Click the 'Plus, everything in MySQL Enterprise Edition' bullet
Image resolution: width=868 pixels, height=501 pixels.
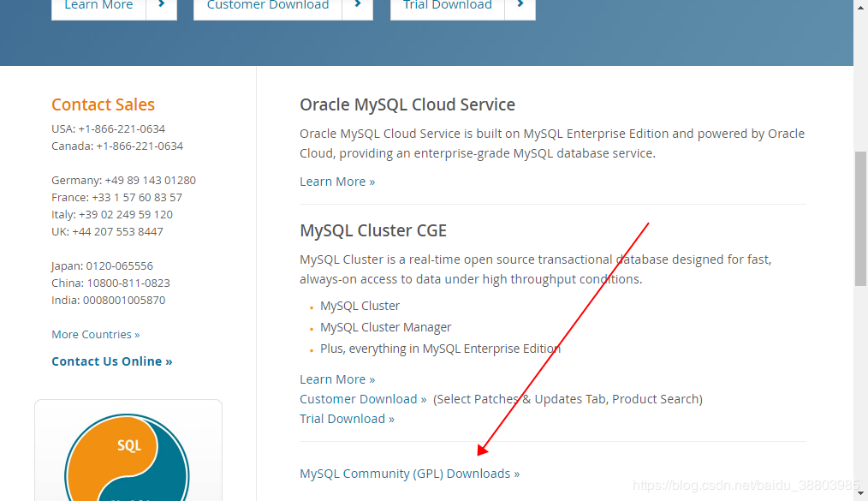(x=440, y=349)
